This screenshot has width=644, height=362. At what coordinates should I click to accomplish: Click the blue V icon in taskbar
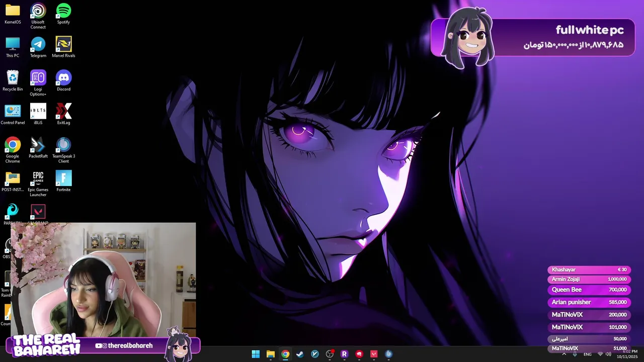[x=315, y=354]
